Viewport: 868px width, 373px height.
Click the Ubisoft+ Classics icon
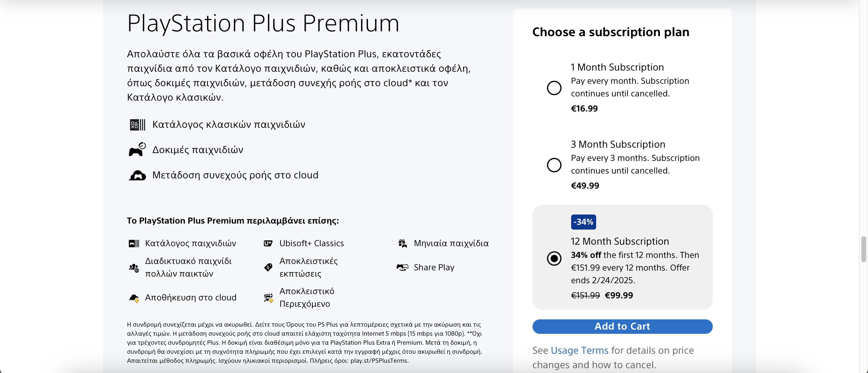(268, 243)
